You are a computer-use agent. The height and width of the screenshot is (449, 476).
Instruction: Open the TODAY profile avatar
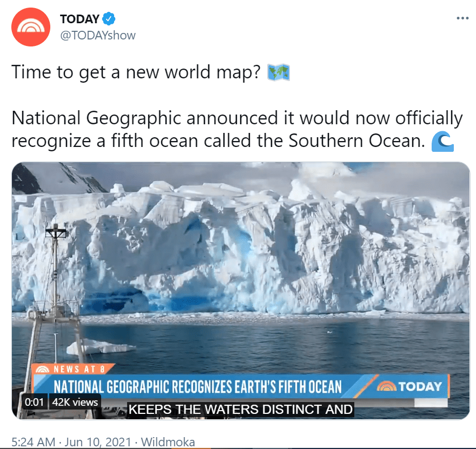(31, 27)
